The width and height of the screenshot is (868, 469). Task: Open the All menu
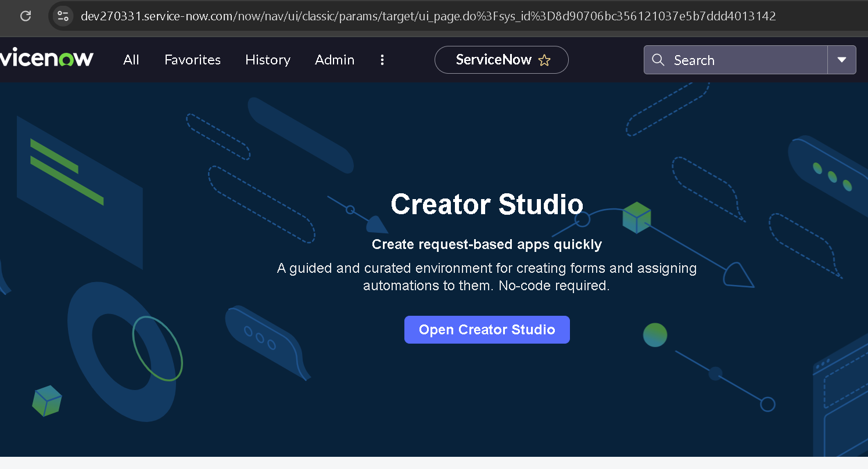pyautogui.click(x=131, y=60)
